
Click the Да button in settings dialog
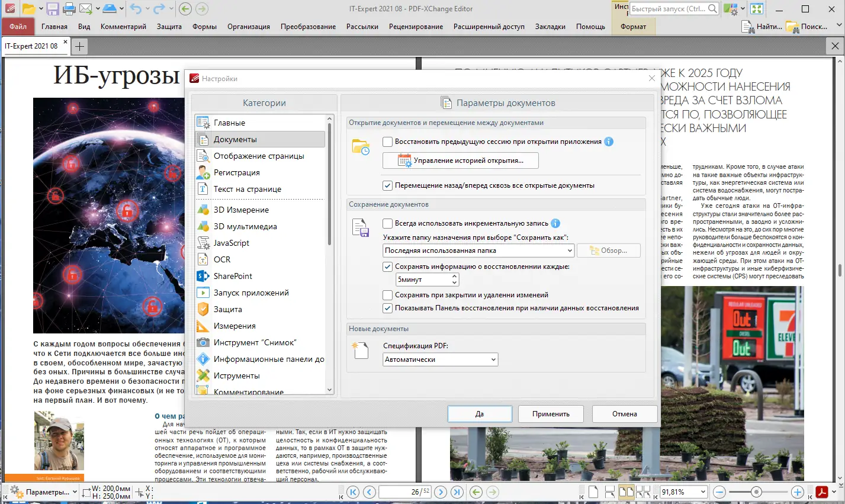coord(480,414)
